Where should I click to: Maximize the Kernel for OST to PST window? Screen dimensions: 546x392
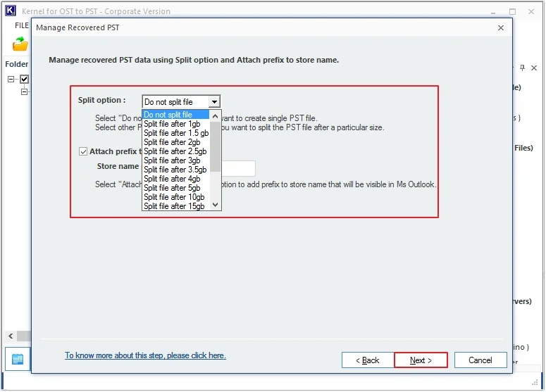(x=512, y=11)
